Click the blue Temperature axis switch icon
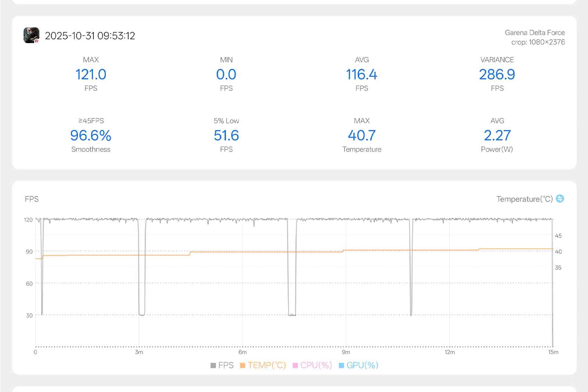This screenshot has height=392, width=588. point(560,199)
